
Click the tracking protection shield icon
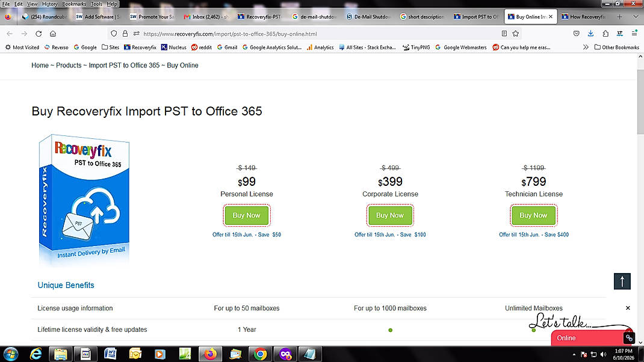114,34
